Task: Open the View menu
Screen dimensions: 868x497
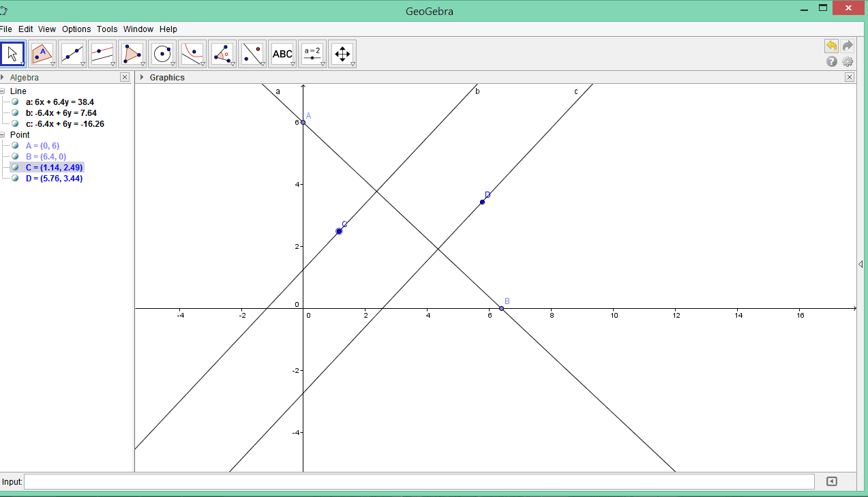Action: 47,29
